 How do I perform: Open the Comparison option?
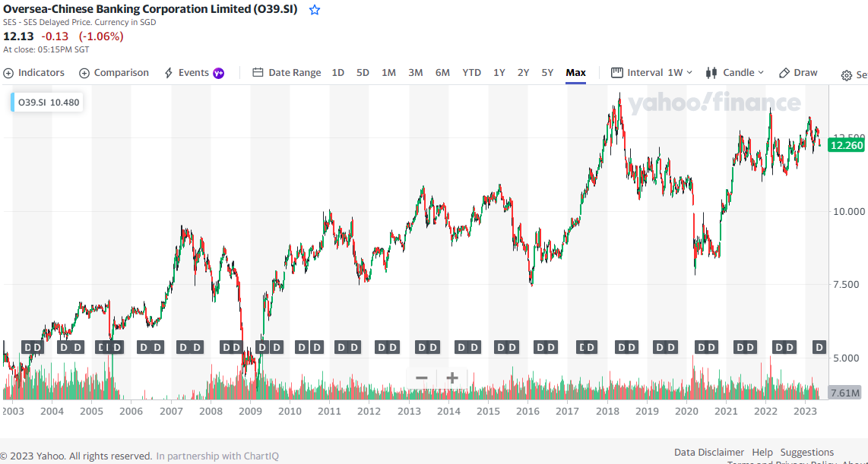tap(114, 72)
